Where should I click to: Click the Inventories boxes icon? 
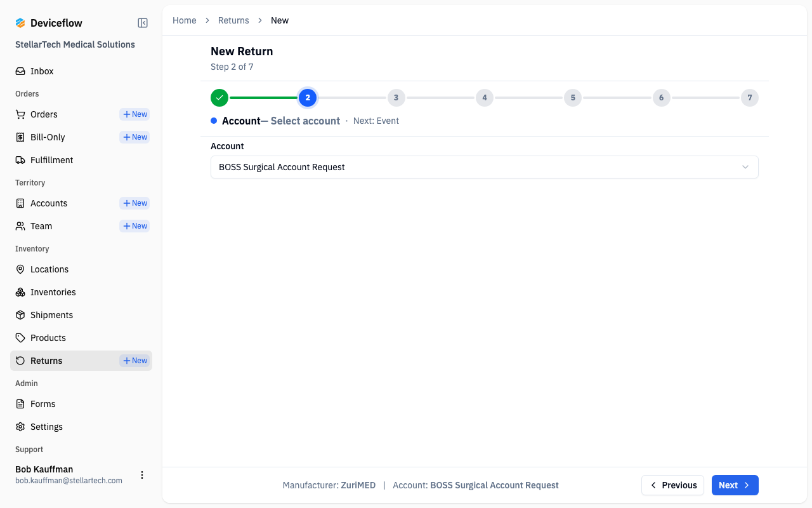[x=20, y=292]
